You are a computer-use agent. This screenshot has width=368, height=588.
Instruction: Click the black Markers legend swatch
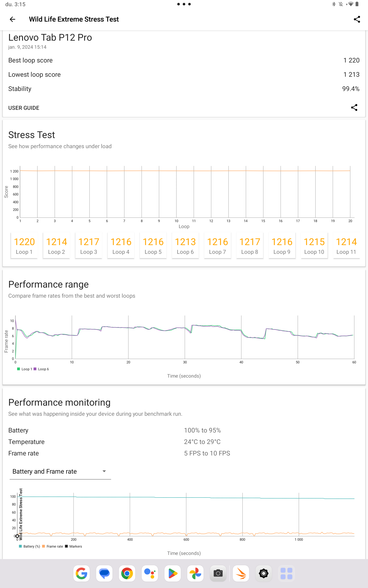(66, 546)
